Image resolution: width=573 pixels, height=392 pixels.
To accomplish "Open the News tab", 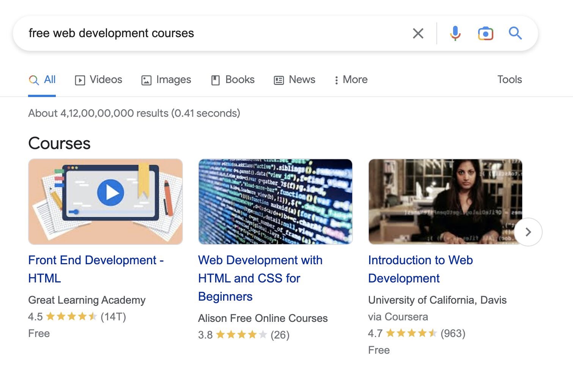I will tap(294, 80).
